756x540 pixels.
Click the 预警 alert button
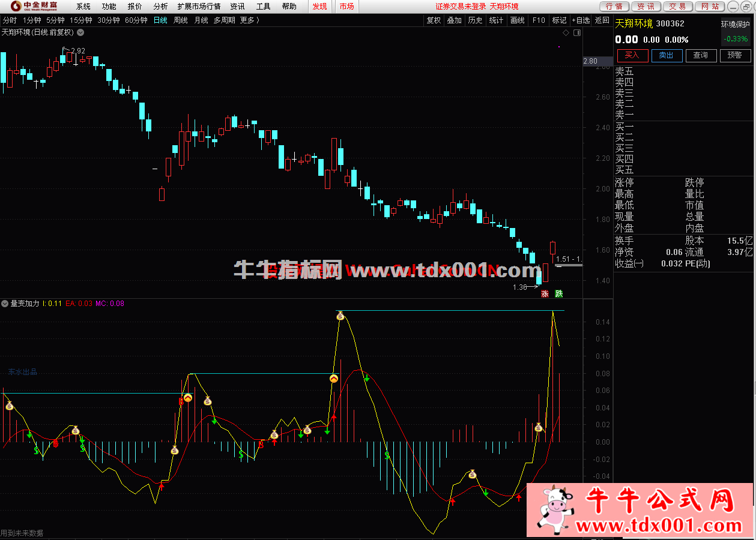coord(735,55)
